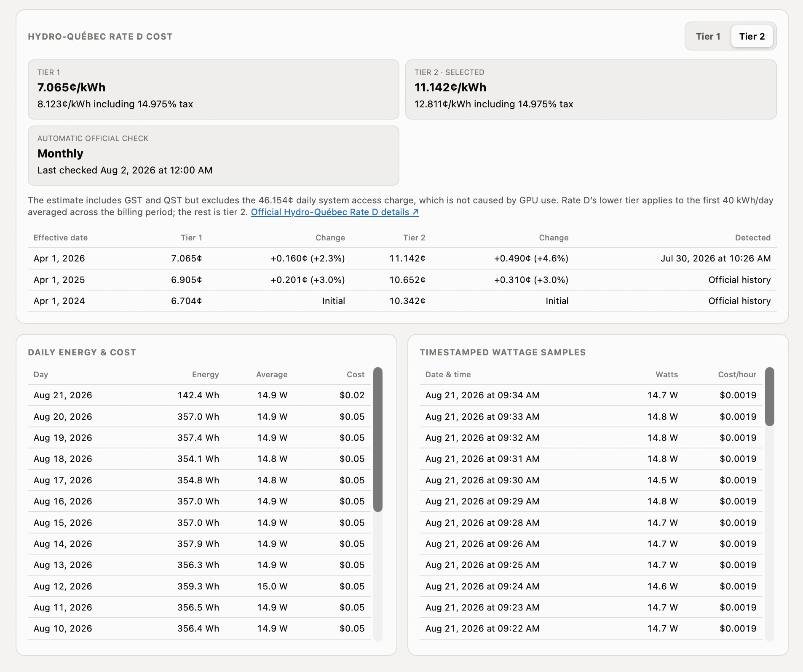The height and width of the screenshot is (672, 803).
Task: Select the Apr 1, 2025 effective date
Action: pyautogui.click(x=59, y=280)
